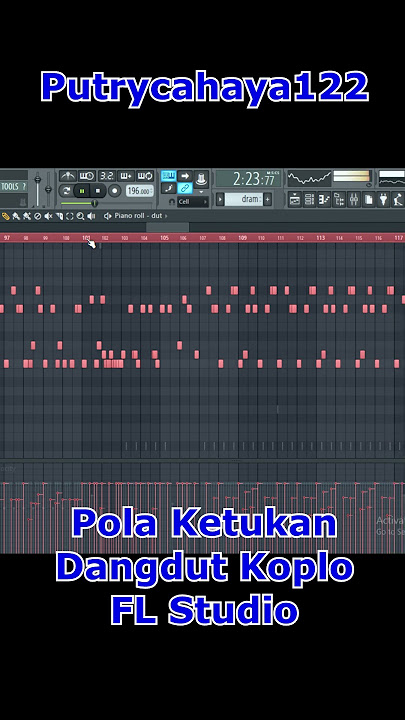Image resolution: width=405 pixels, height=720 pixels.
Task: Click the 2:23:77 time display
Action: click(248, 179)
